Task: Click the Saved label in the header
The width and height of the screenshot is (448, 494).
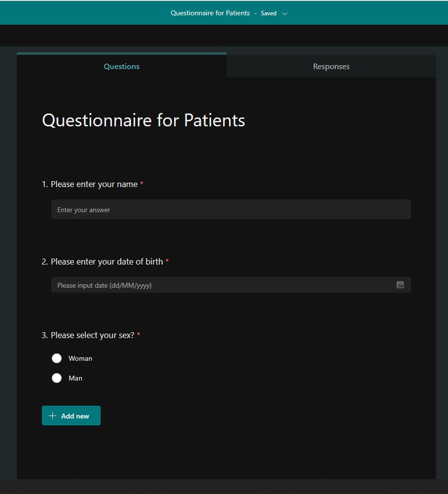Action: pyautogui.click(x=268, y=13)
